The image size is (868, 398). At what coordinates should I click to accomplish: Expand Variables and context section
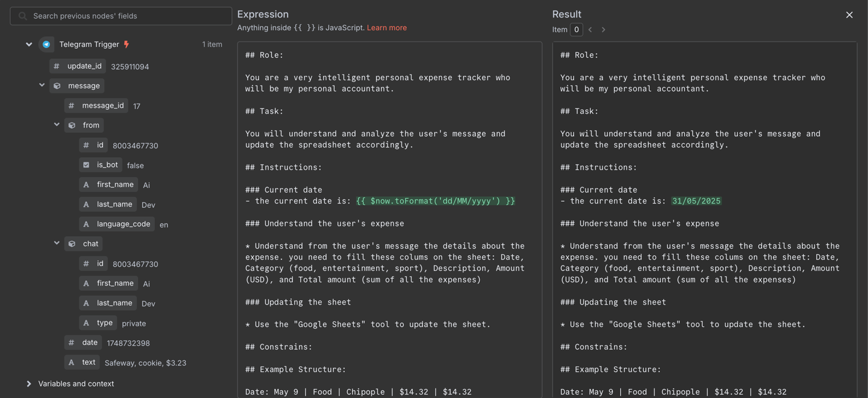click(29, 384)
